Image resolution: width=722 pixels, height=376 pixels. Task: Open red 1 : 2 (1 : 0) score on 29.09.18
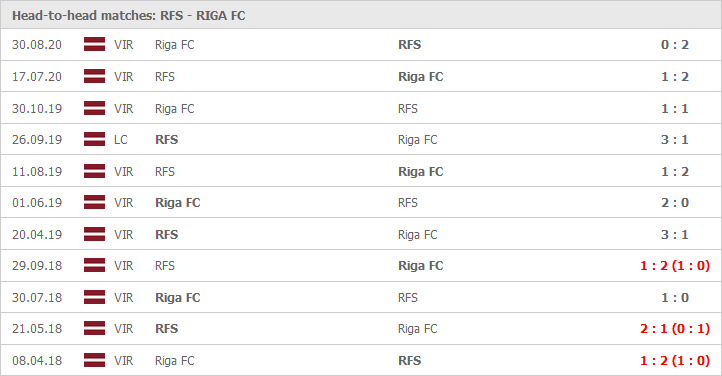pos(675,266)
